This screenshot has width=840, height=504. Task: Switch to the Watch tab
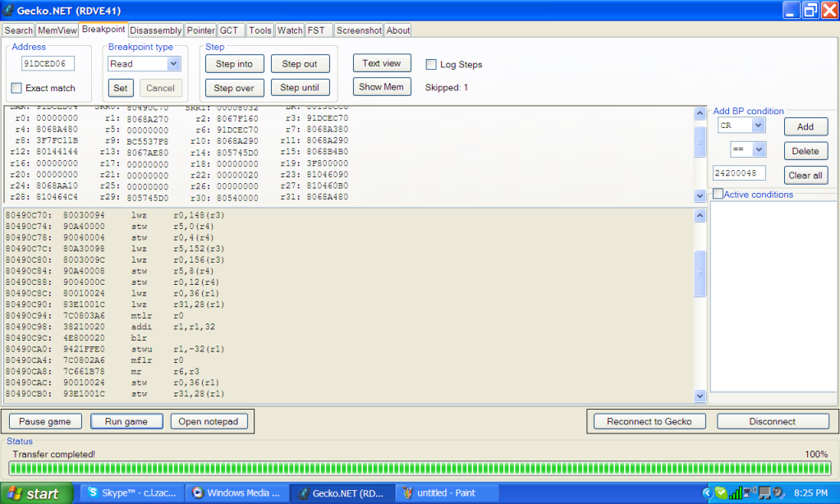pos(290,30)
